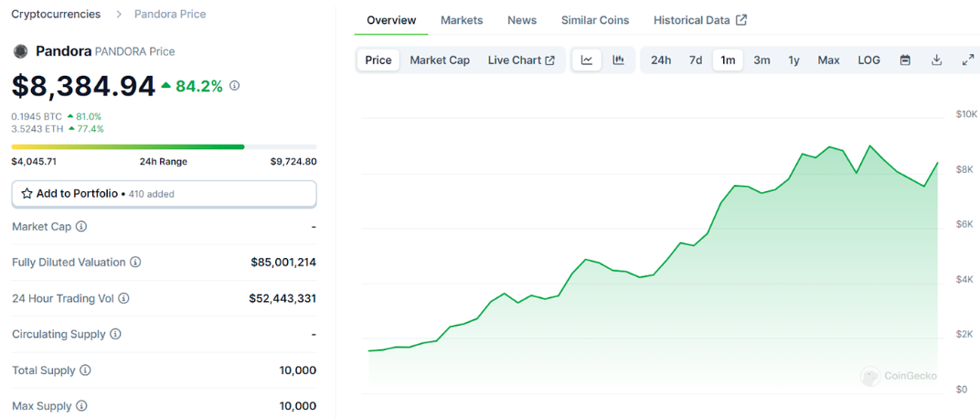This screenshot has width=980, height=419.
Task: Click the $85,001,214 valuation figure
Action: [283, 262]
